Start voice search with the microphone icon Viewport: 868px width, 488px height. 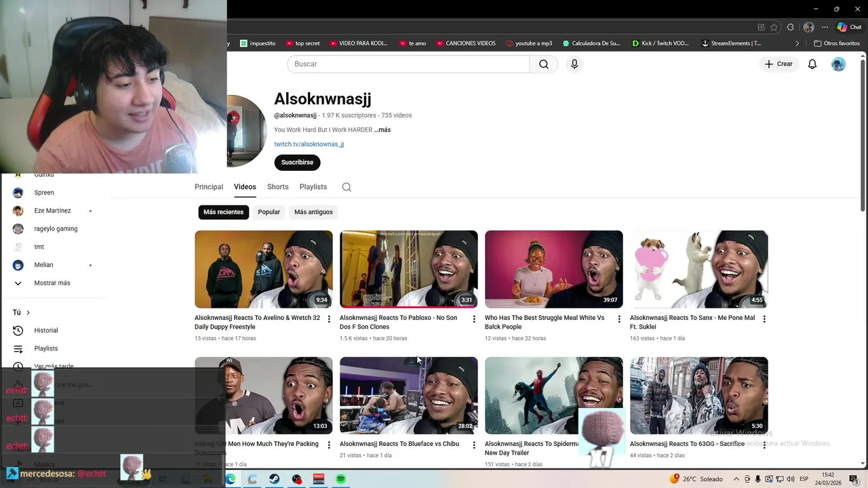[574, 64]
